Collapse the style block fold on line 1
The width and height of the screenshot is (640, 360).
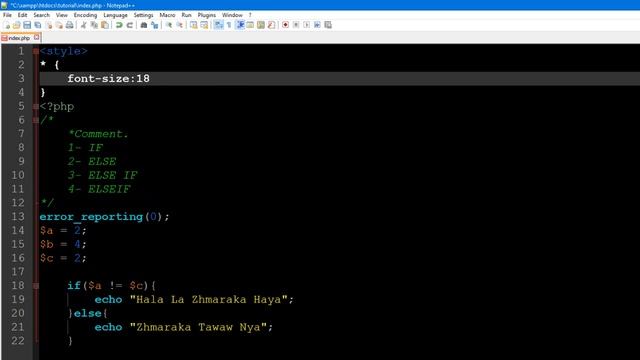pos(36,51)
